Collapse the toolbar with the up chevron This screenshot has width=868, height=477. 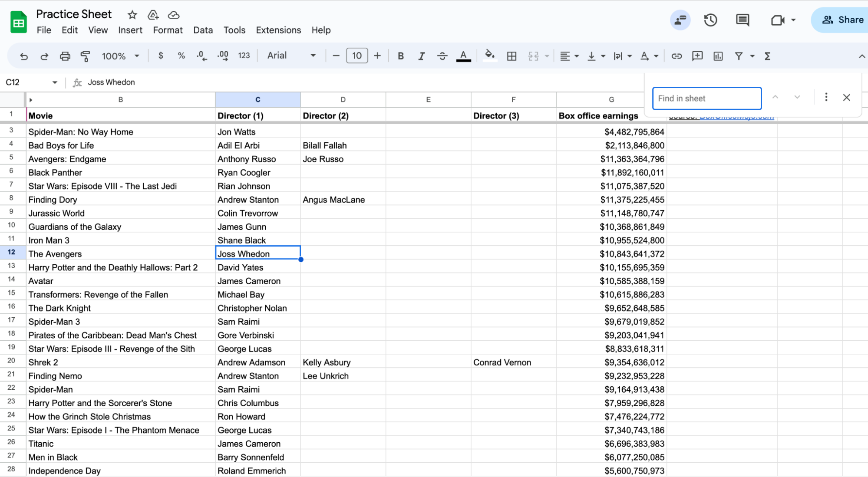(x=861, y=56)
